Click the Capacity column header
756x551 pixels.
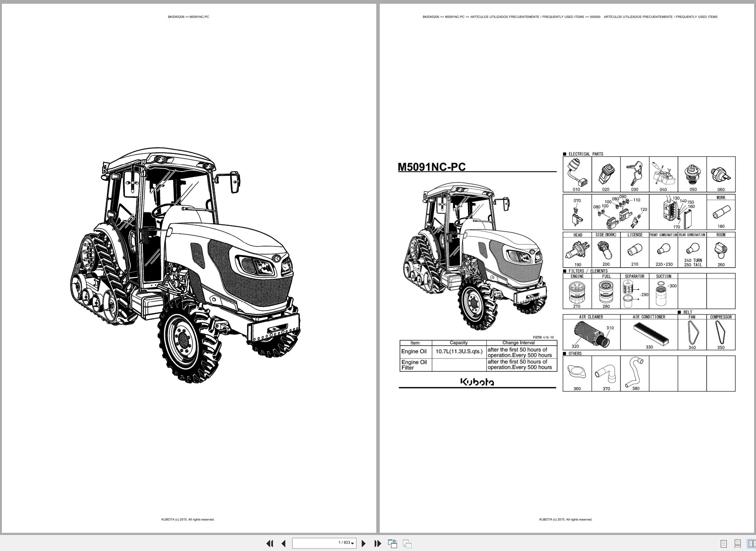coord(459,343)
